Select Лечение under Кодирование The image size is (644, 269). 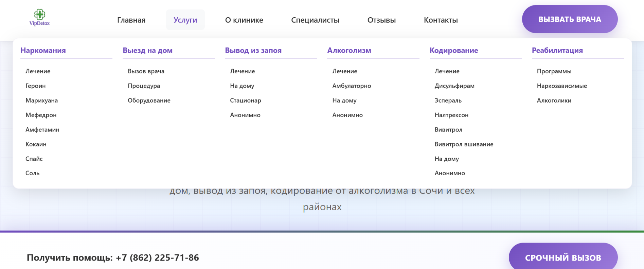tap(447, 71)
